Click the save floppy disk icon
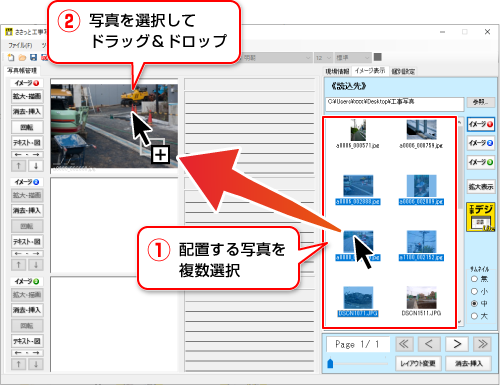Image resolution: width=500 pixels, height=385 pixels. (x=33, y=58)
